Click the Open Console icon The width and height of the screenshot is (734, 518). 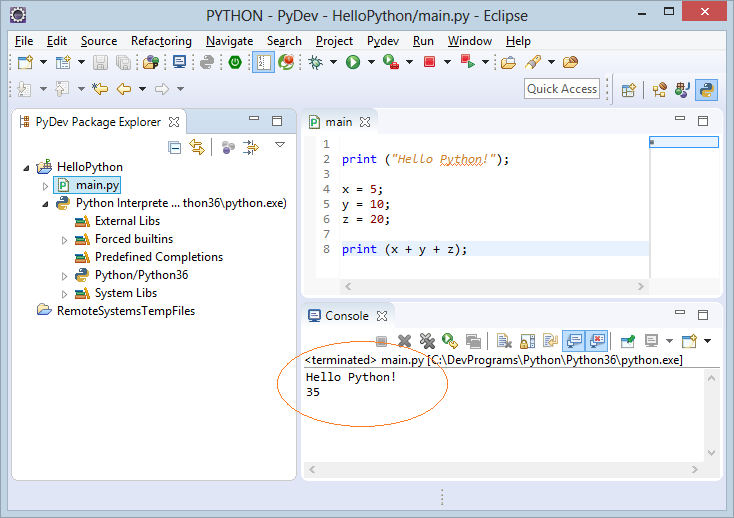[x=690, y=341]
